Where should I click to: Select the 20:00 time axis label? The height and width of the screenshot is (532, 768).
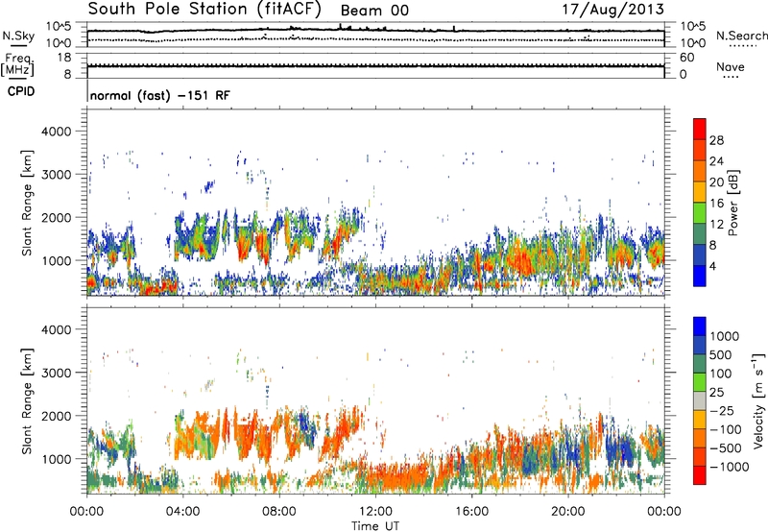pyautogui.click(x=568, y=512)
